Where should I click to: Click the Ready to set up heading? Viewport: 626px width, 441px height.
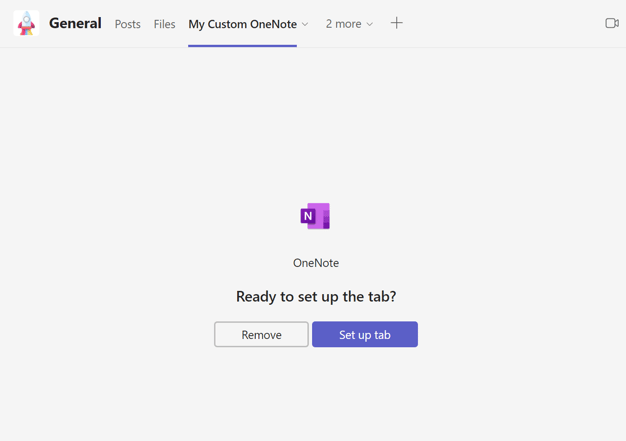tap(316, 296)
